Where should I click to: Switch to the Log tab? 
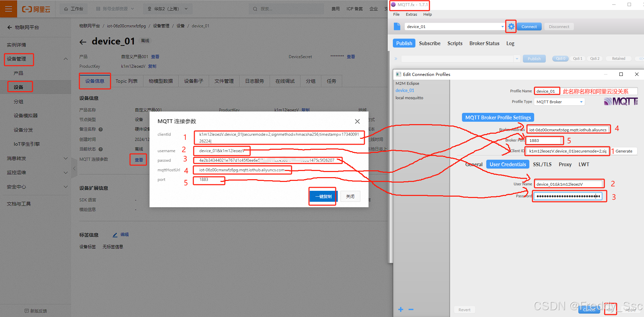510,43
